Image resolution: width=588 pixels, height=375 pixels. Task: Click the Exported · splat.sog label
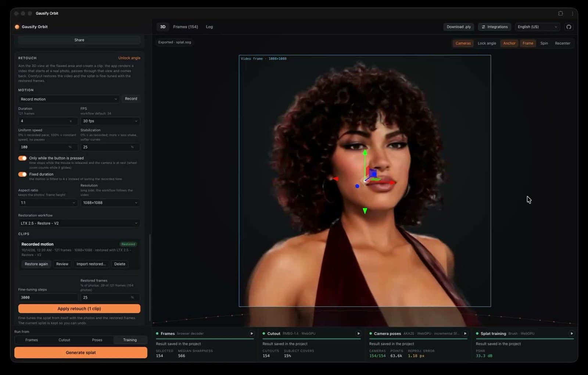click(175, 42)
